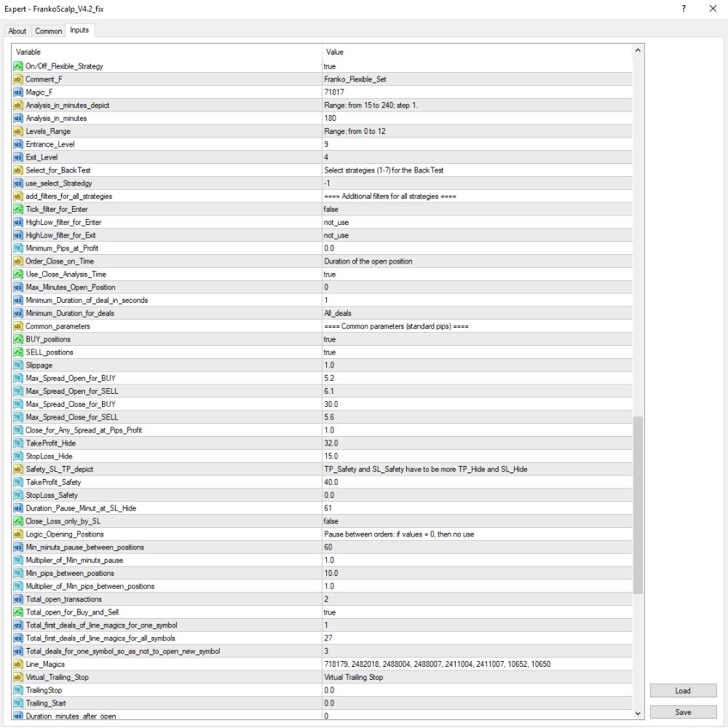Switch to the About tab

(17, 31)
